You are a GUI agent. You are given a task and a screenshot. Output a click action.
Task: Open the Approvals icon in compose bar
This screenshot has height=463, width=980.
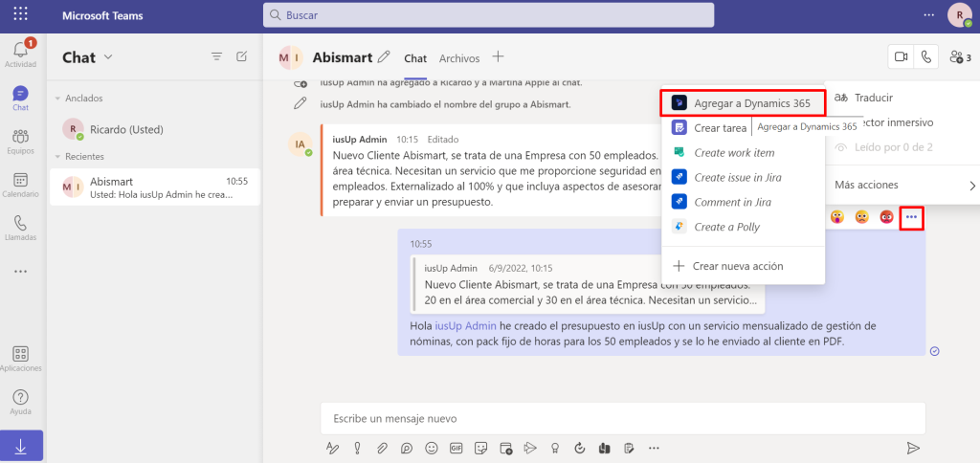579,448
